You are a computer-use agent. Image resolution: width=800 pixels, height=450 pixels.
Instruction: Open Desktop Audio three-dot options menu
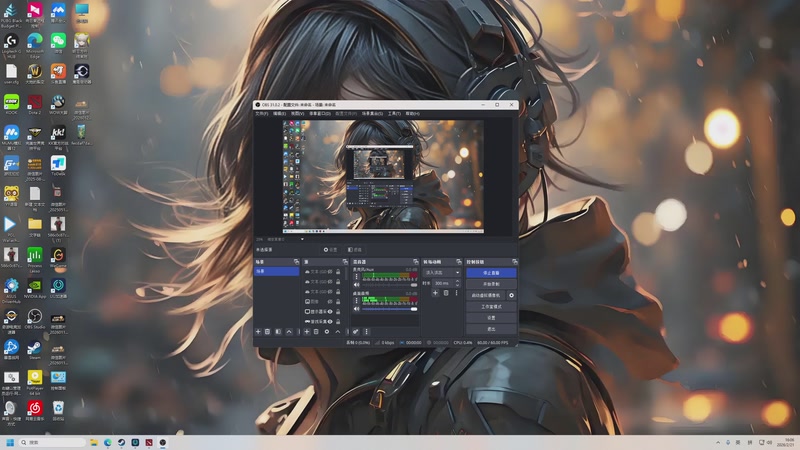point(356,301)
